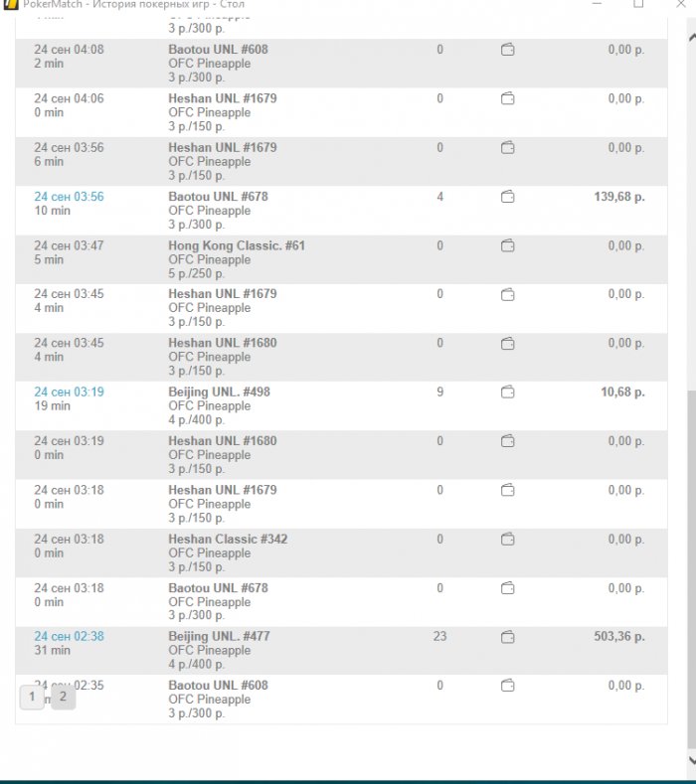The image size is (696, 784).
Task: Open the 24 сен 03:56 session link
Action: (x=69, y=197)
